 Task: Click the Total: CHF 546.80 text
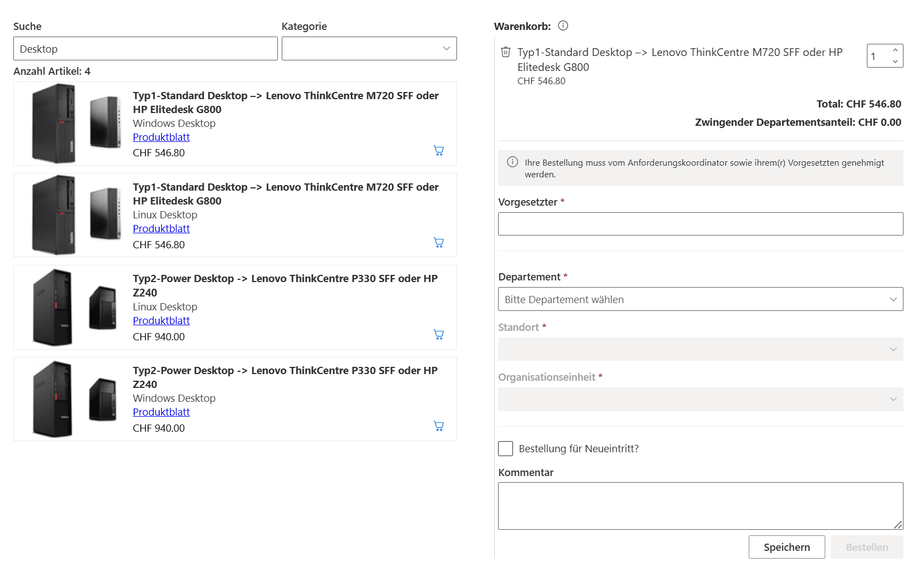pyautogui.click(x=859, y=104)
